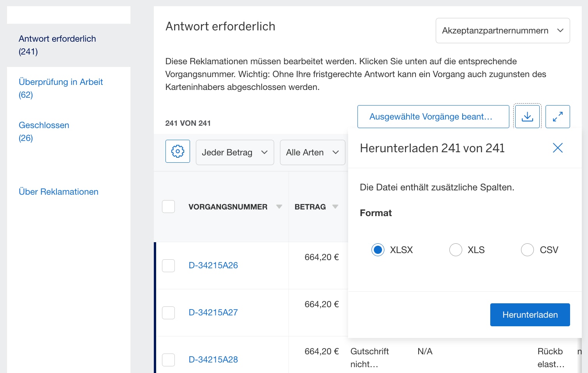Image resolution: width=588 pixels, height=373 pixels.
Task: Switch to the Geschlossen section
Action: [44, 125]
